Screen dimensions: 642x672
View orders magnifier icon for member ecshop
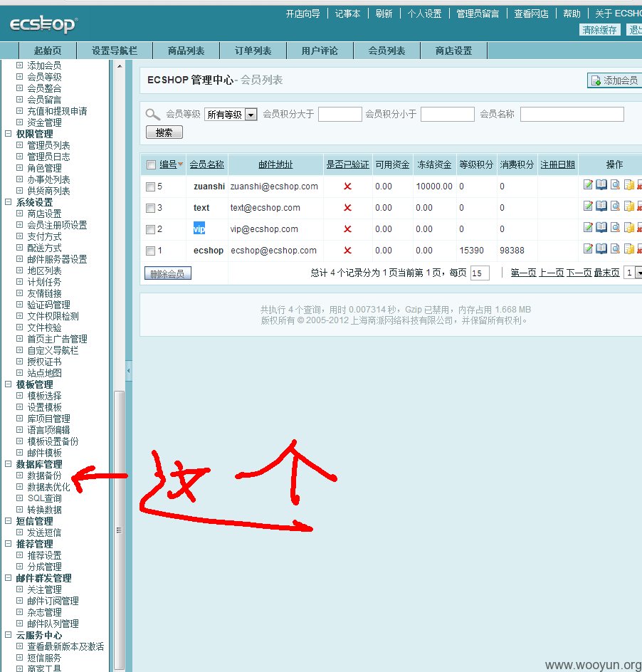tap(615, 248)
